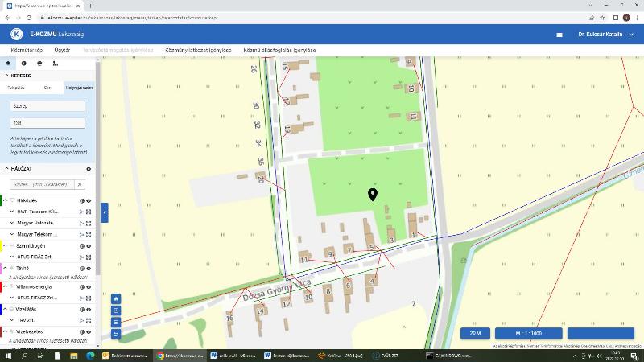Click the blue Vízellátás color swatch

(x=1, y=310)
